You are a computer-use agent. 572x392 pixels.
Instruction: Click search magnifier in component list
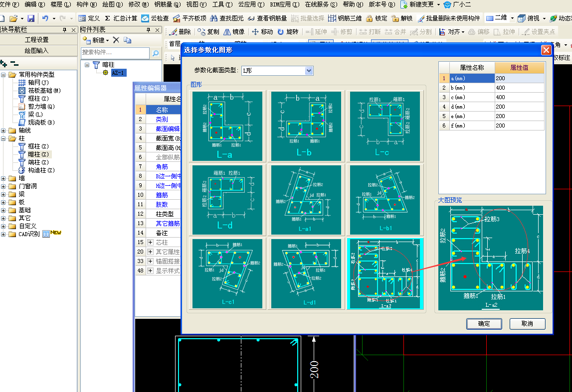156,53
